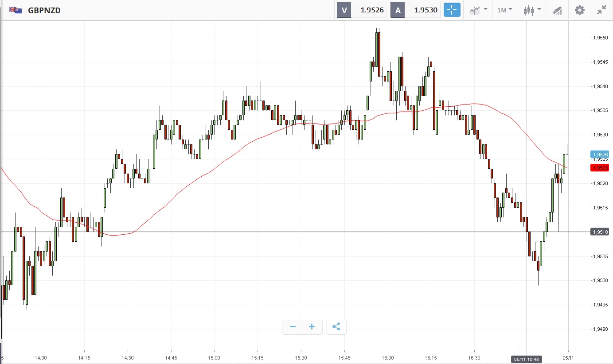Click the 14:00 time axis label
This screenshot has width=613, height=364.
(x=41, y=357)
